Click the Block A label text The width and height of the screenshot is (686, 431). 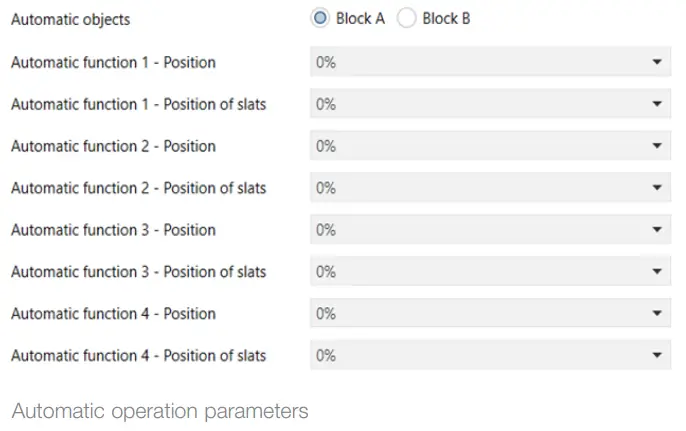pyautogui.click(x=360, y=19)
